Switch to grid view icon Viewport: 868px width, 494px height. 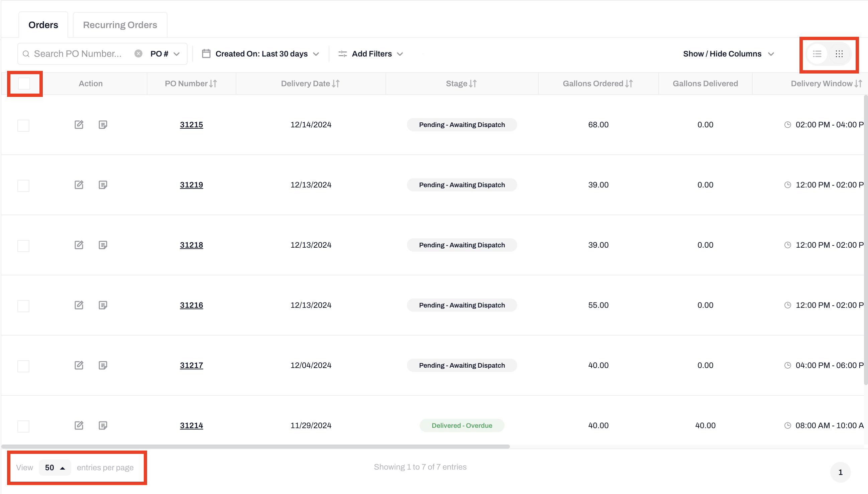pos(839,53)
